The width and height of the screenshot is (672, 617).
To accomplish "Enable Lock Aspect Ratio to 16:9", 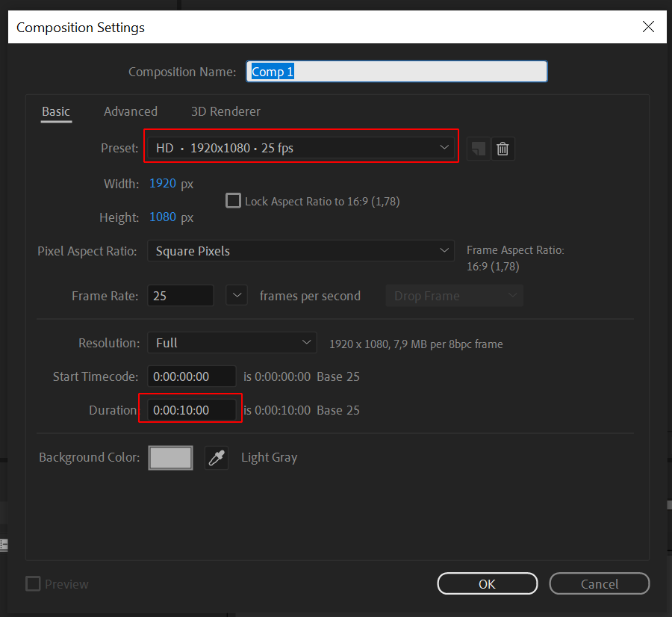I will click(x=234, y=201).
